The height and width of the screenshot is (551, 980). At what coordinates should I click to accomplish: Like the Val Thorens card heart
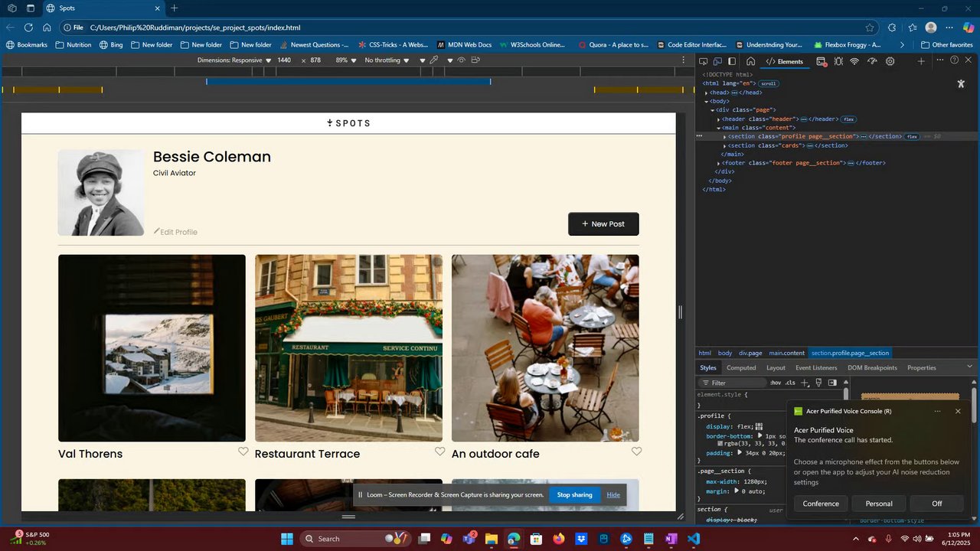(x=243, y=452)
